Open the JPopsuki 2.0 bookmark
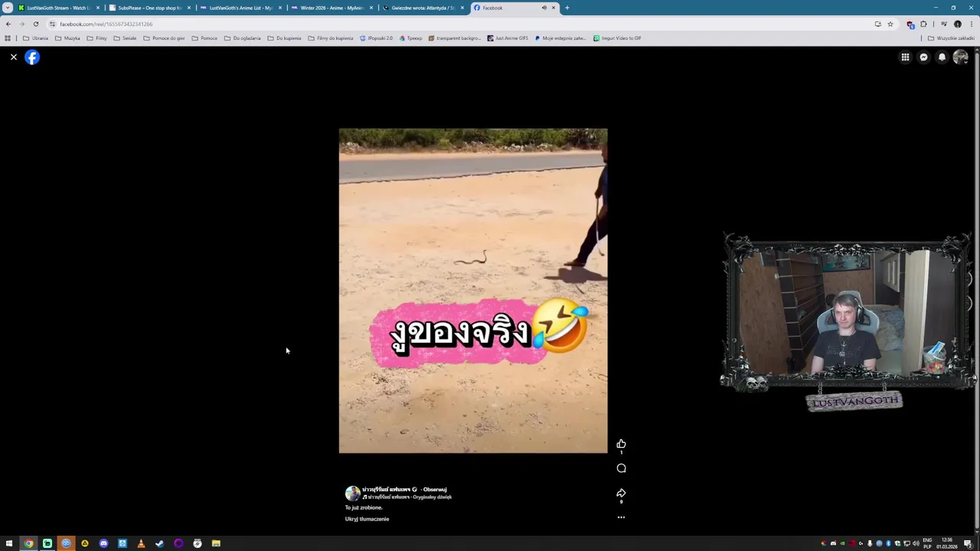Viewport: 980px width, 551px height. (376, 38)
